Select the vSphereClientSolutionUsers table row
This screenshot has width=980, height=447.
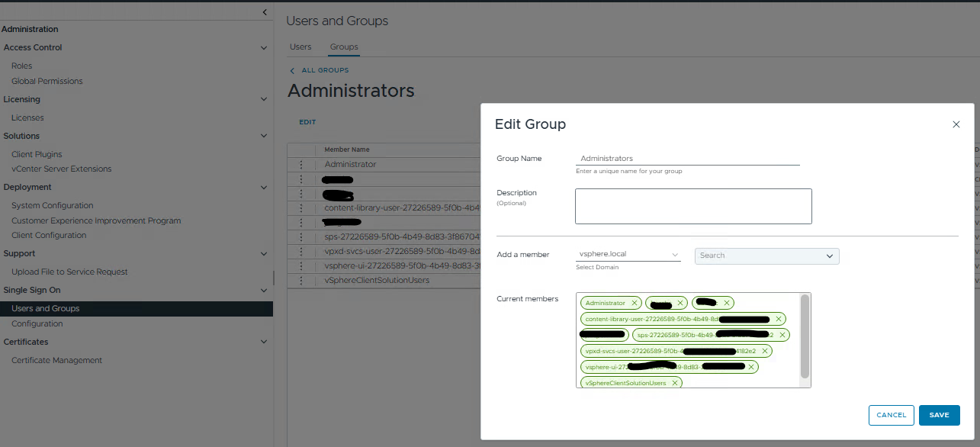(x=384, y=280)
